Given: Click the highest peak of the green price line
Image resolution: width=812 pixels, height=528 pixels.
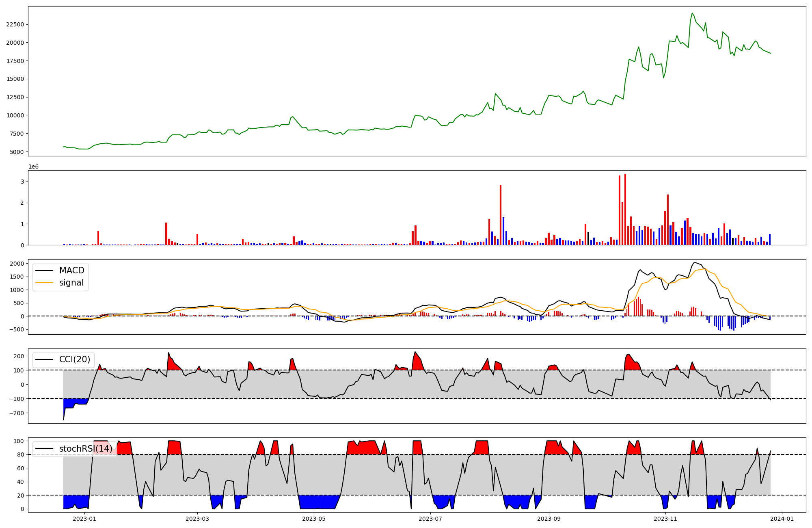Looking at the screenshot, I should tap(693, 13).
